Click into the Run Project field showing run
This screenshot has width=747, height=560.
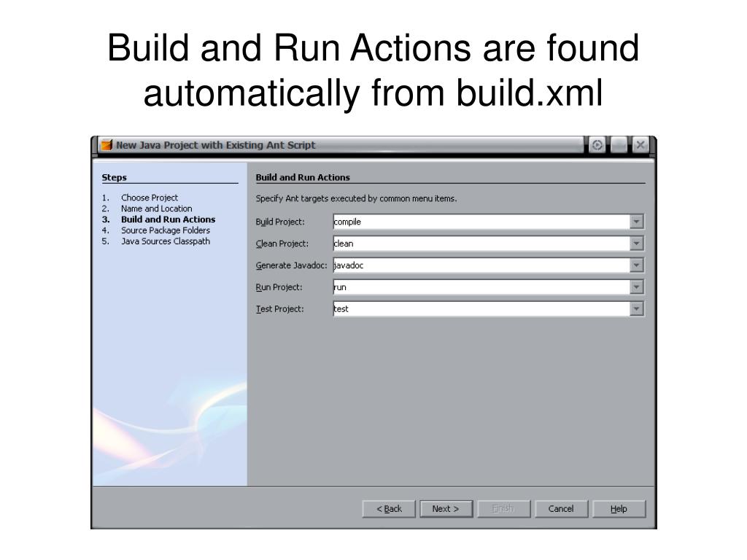pyautogui.click(x=481, y=287)
